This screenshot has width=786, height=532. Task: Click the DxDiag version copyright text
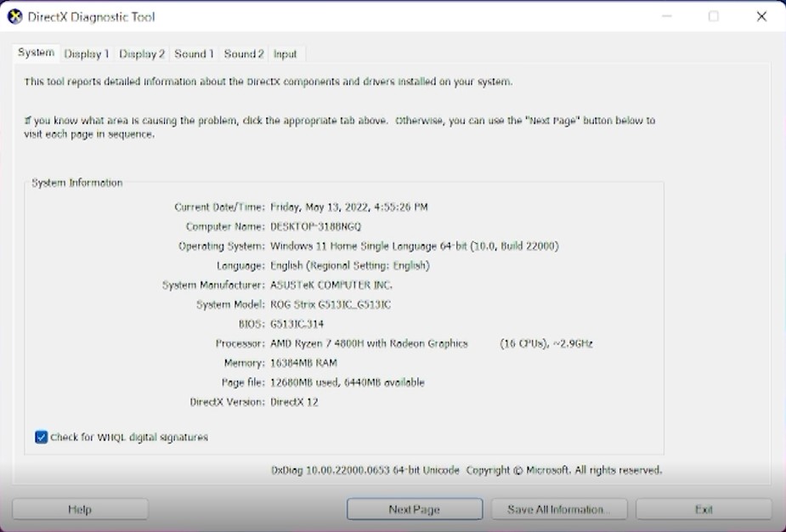point(467,470)
